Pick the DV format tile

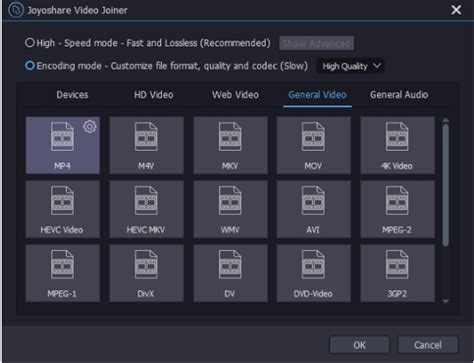point(230,273)
